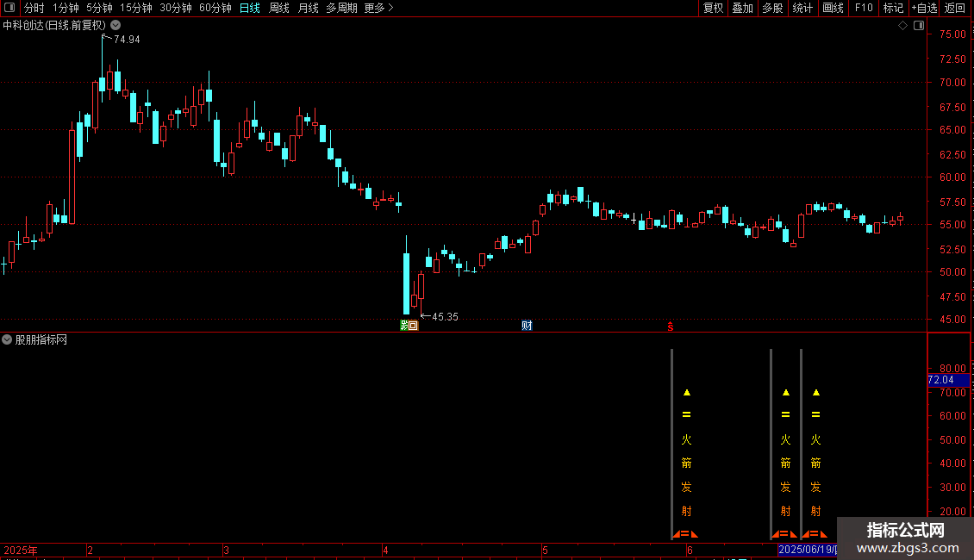Click the 叠加 overlay button
The height and width of the screenshot is (560, 974).
[742, 8]
